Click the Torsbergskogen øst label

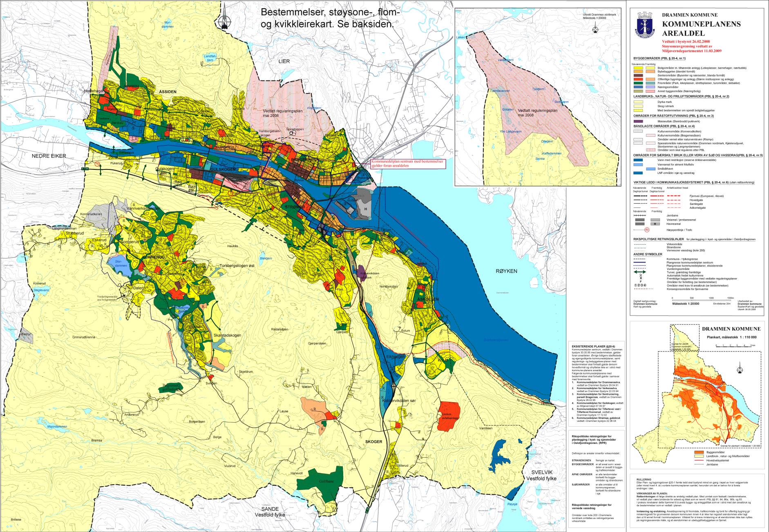tap(237, 266)
